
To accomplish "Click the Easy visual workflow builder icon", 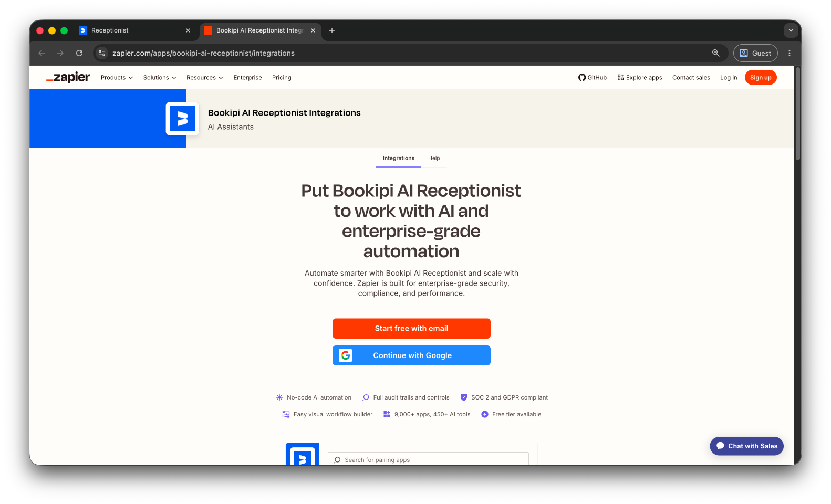I will 286,414.
